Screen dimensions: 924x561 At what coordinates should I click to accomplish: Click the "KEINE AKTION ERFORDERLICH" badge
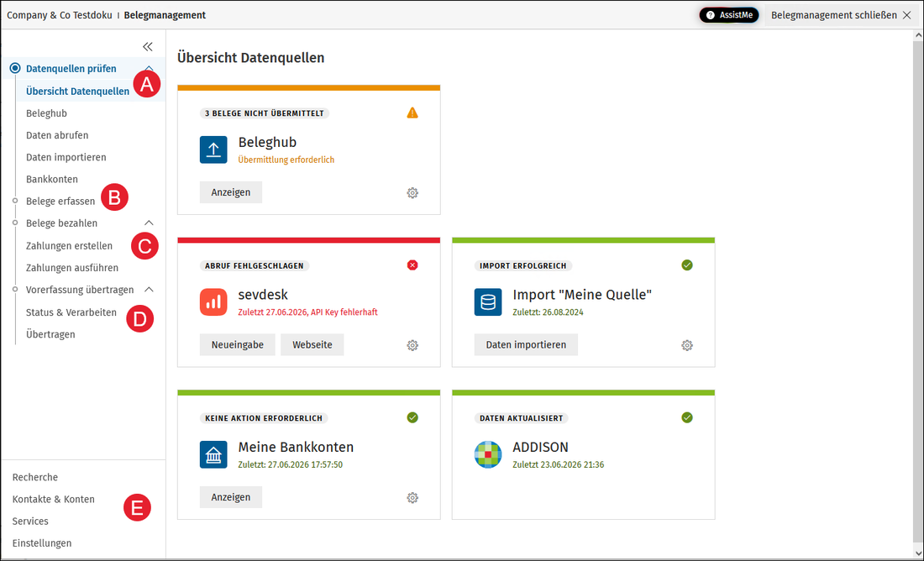[x=264, y=417]
